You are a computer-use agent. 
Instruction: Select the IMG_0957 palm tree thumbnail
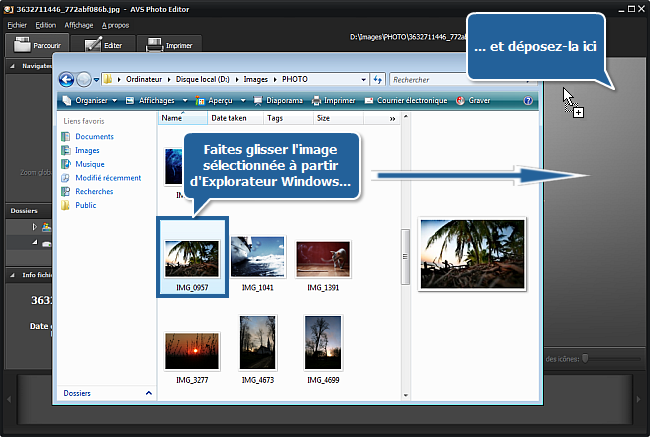coord(192,257)
